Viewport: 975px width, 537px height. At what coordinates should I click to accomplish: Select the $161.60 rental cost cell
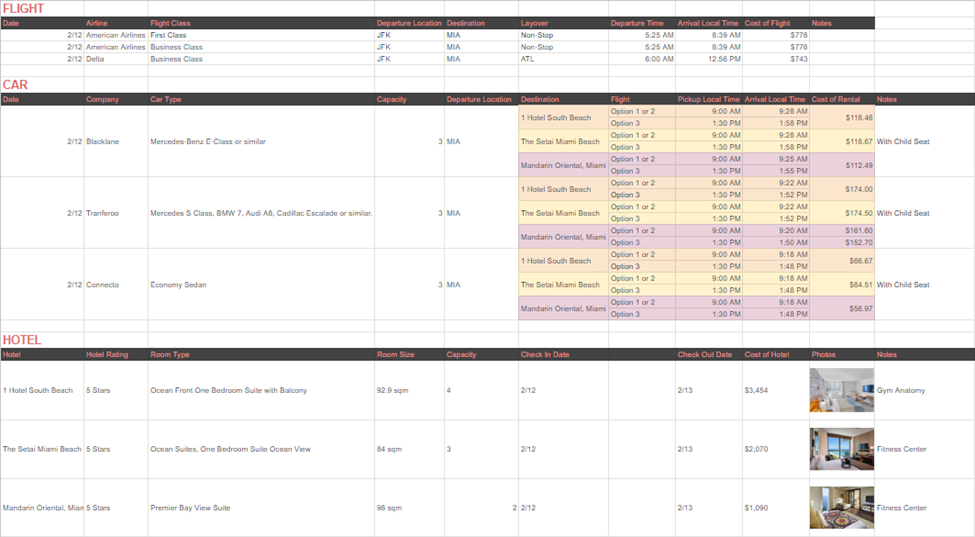842,231
